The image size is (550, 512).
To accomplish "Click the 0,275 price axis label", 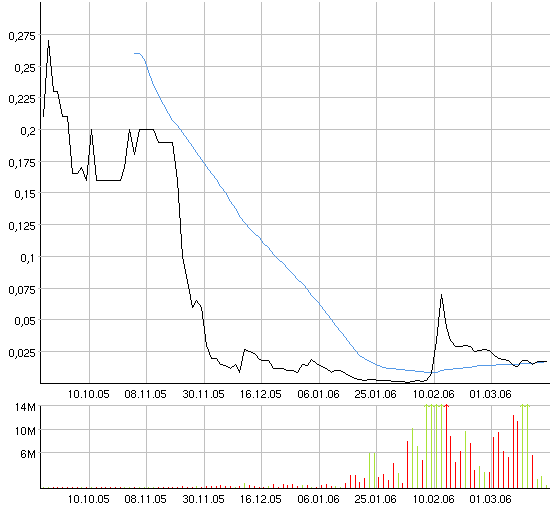I will [22, 36].
